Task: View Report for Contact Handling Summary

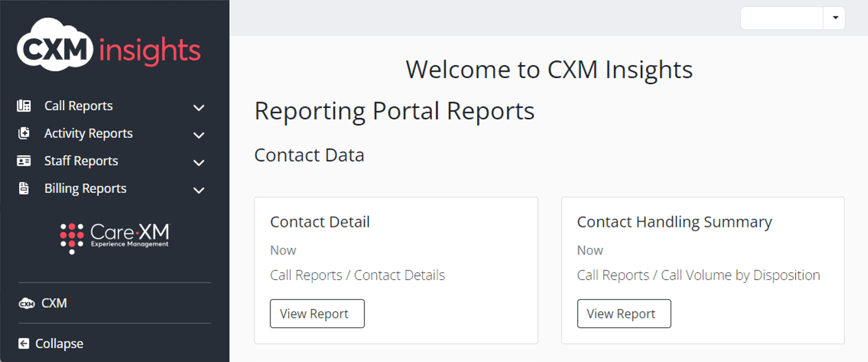Action: click(x=624, y=314)
